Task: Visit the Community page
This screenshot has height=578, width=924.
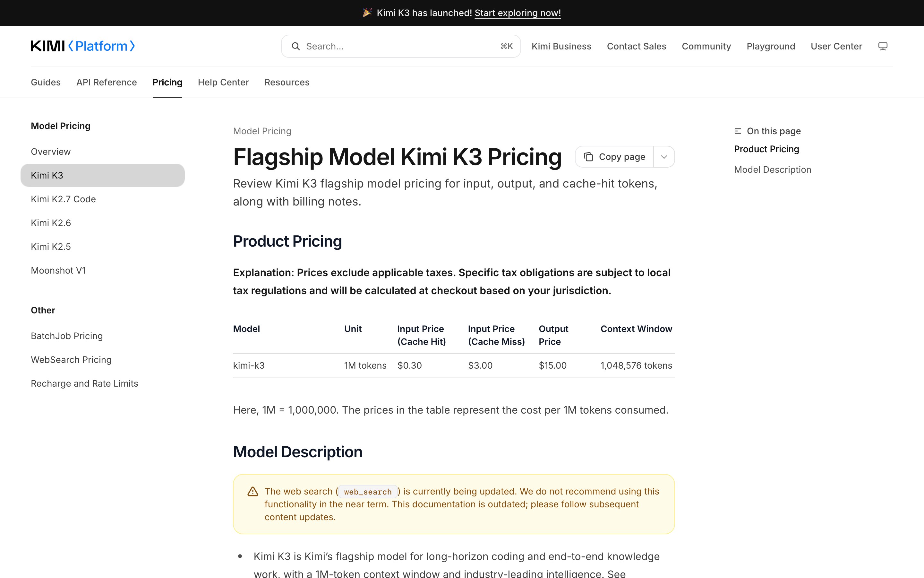Action: point(706,46)
